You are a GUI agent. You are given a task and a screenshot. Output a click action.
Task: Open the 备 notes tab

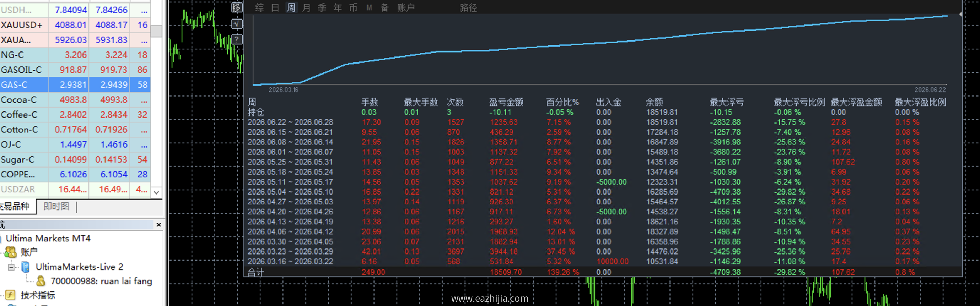pyautogui.click(x=384, y=7)
